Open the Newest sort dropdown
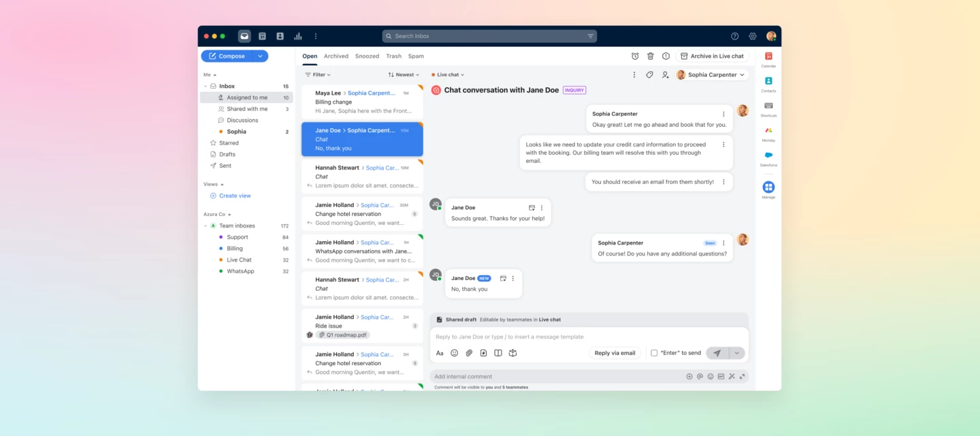 point(404,75)
